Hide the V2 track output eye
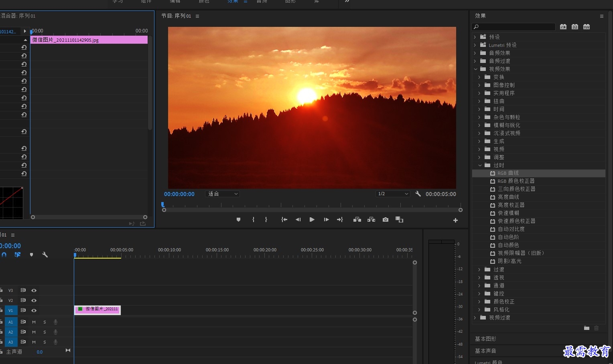Viewport: 613px width, 364px height. (34, 300)
